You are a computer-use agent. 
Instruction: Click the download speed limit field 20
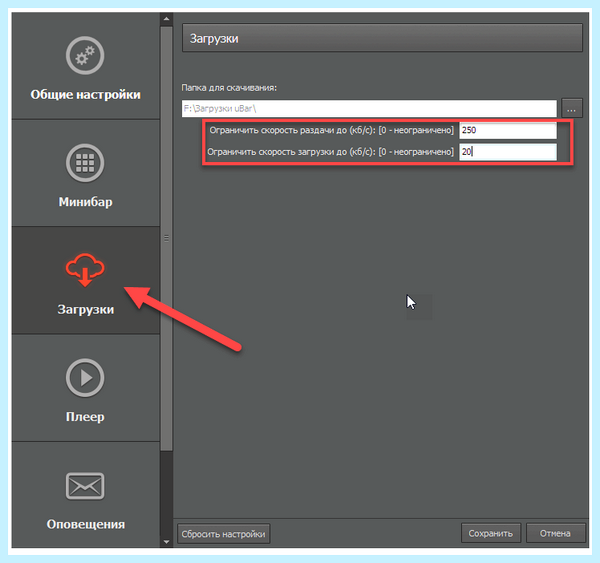[508, 152]
